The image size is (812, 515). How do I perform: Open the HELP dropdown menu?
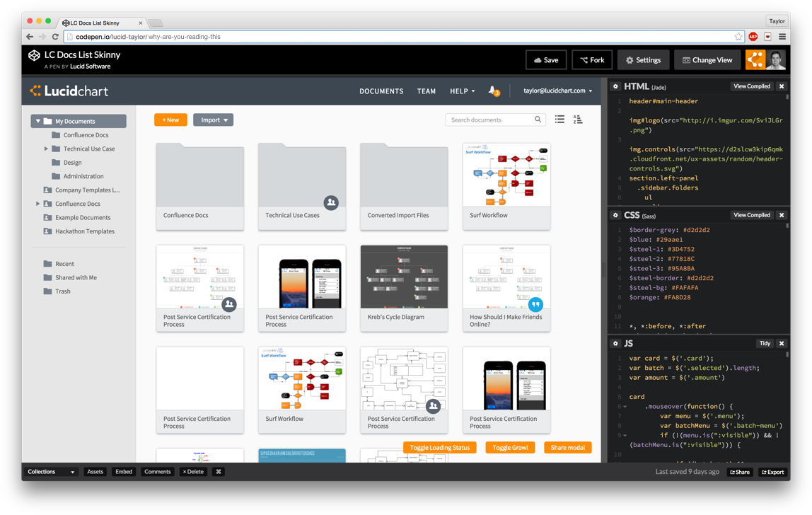coord(463,91)
